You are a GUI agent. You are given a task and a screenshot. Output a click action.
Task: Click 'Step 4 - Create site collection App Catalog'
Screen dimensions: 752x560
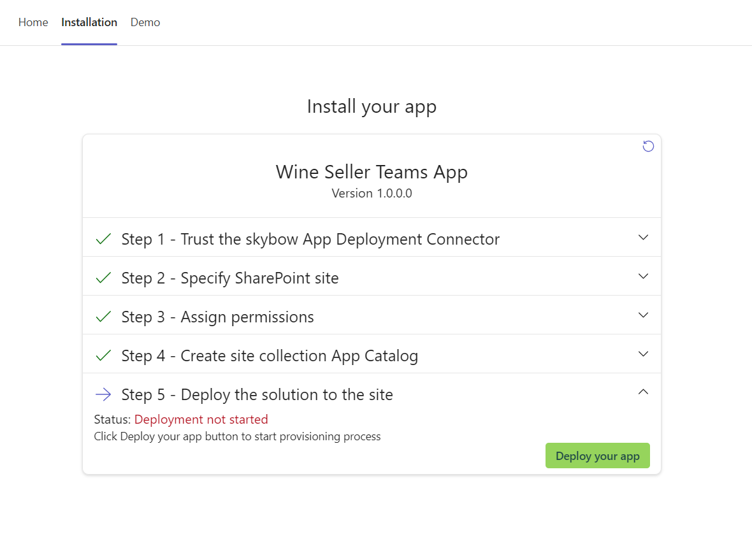pos(270,355)
